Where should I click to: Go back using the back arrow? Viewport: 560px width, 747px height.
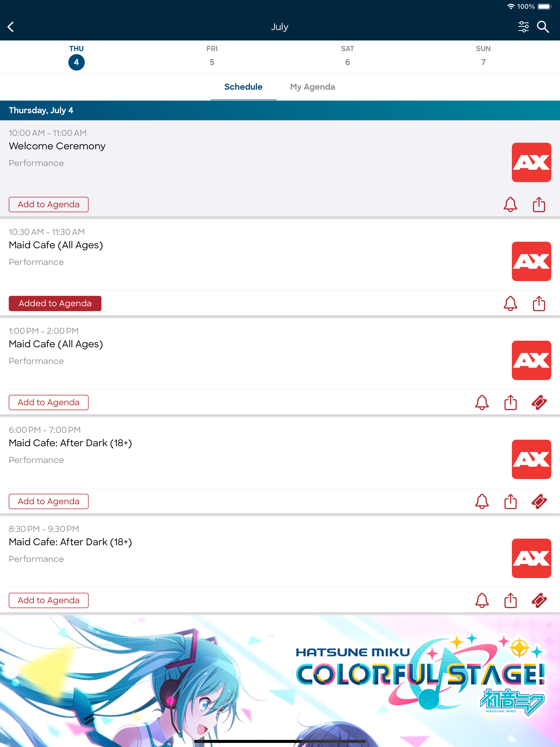(11, 27)
